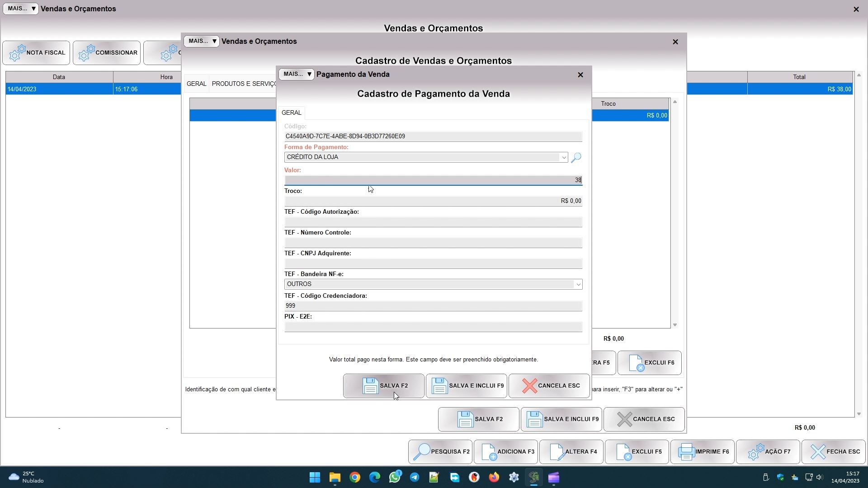Click the TEF - Código Credenciadora field showing 999
The image size is (868, 488).
click(433, 306)
